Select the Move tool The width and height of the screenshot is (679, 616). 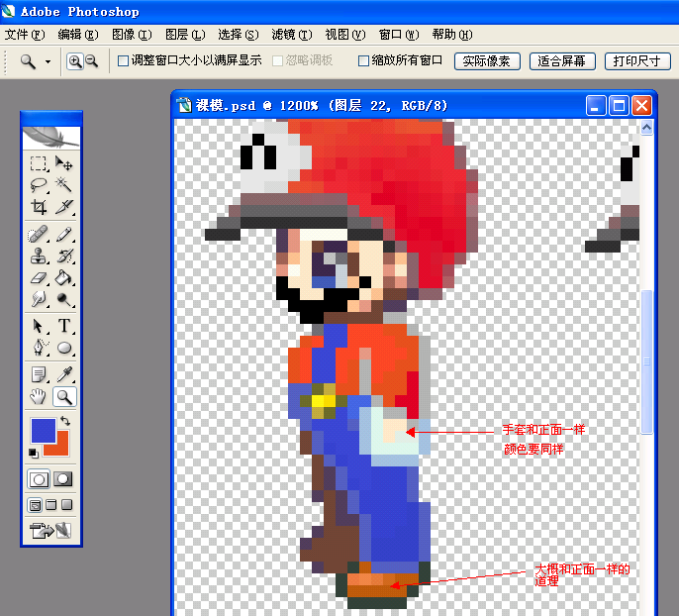click(63, 163)
